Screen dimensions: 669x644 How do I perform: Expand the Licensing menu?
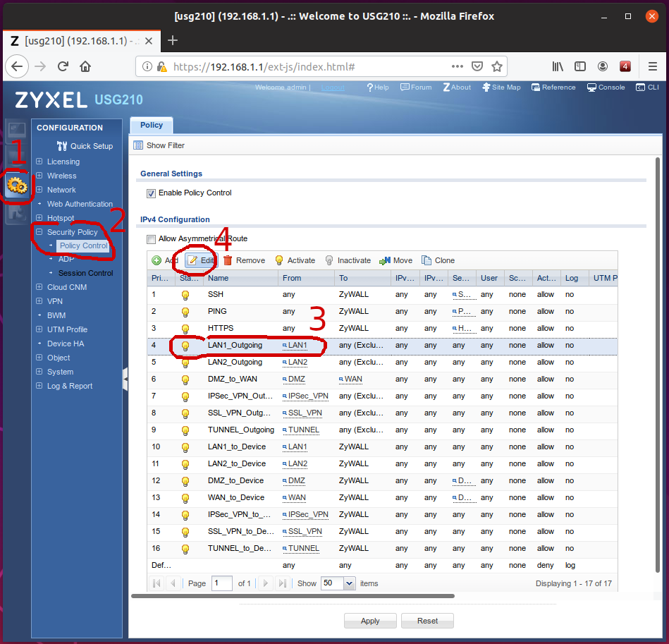(39, 162)
